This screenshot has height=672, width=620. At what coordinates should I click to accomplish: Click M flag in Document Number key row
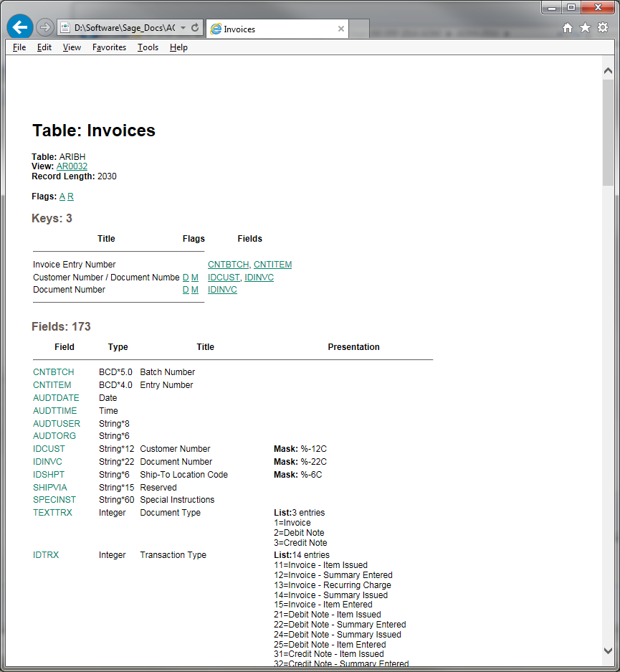pos(195,290)
